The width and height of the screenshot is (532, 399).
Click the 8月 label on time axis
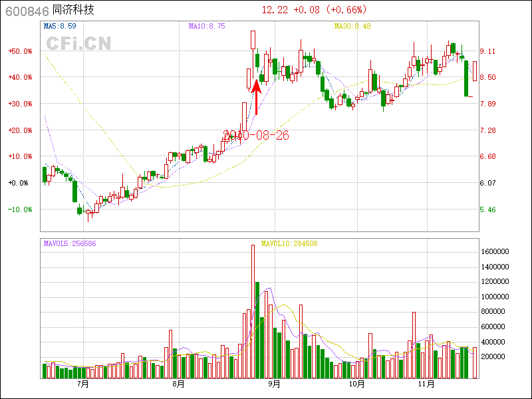coord(178,384)
